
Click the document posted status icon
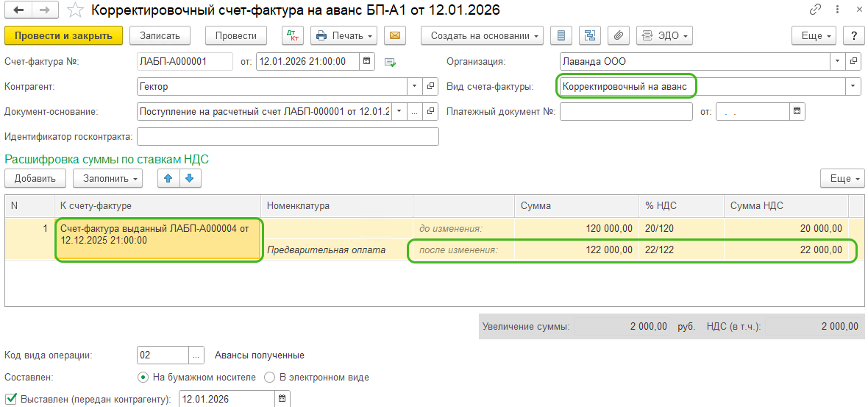pyautogui.click(x=391, y=62)
